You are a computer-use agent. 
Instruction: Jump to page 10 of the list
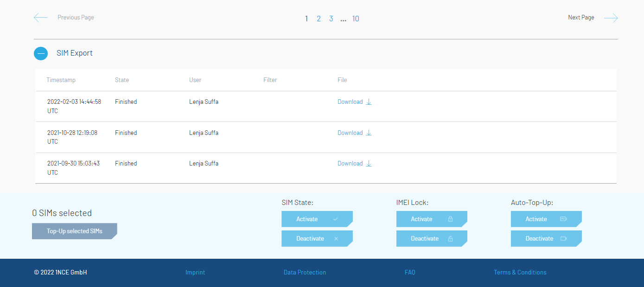pos(356,19)
